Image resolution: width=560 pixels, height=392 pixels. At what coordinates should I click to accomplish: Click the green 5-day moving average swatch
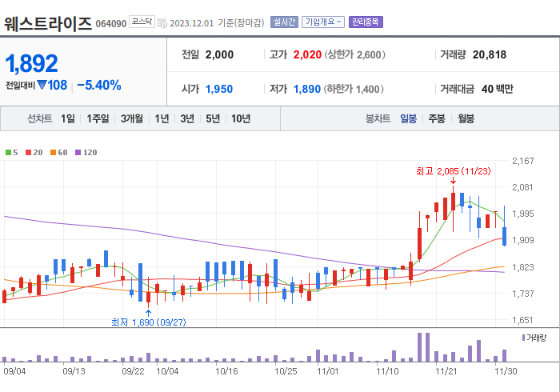point(8,153)
